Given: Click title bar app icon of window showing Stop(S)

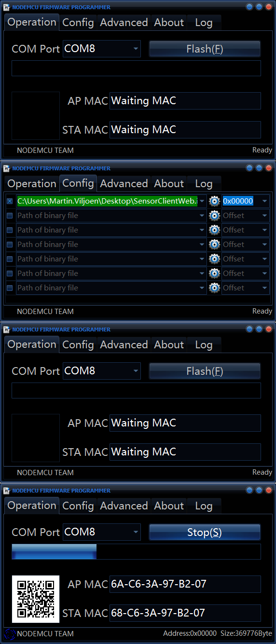Looking at the screenshot, I should point(7,491).
